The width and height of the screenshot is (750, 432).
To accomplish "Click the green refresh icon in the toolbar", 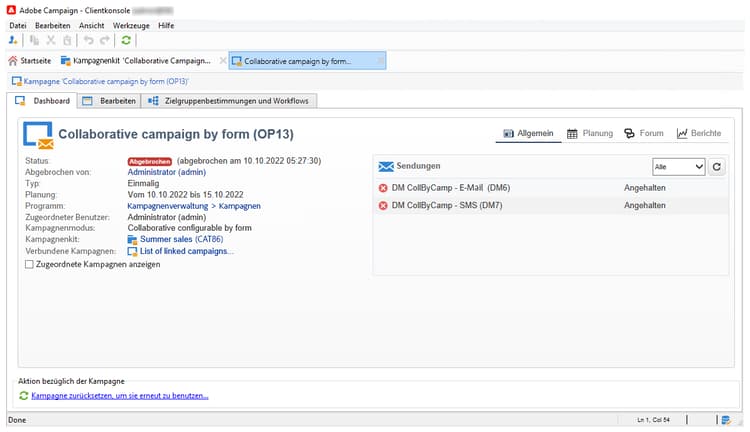I will click(126, 41).
